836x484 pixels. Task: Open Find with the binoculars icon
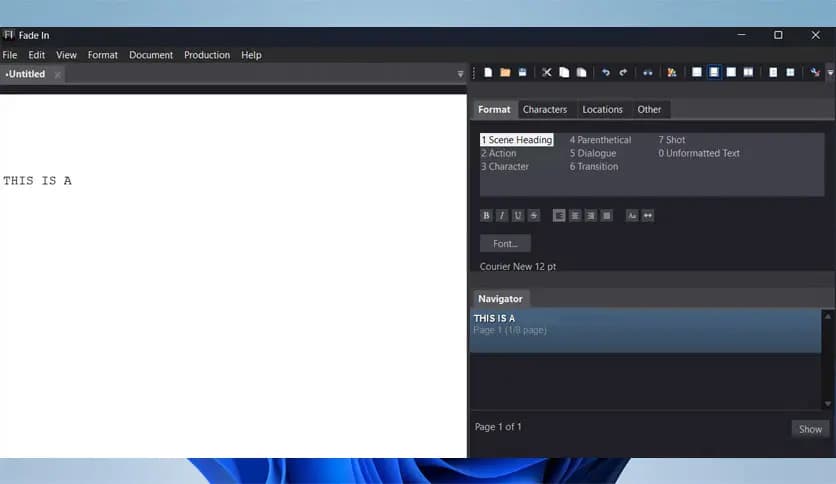(x=647, y=72)
